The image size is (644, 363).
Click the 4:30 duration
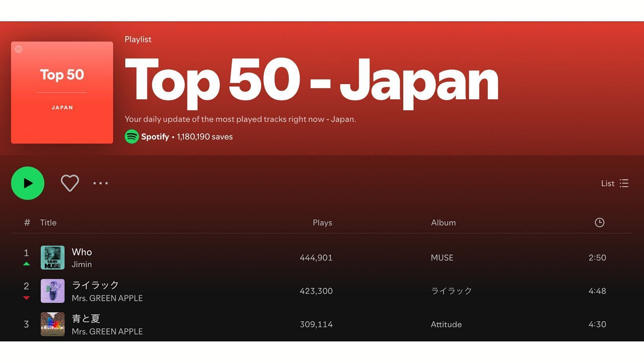coord(597,324)
